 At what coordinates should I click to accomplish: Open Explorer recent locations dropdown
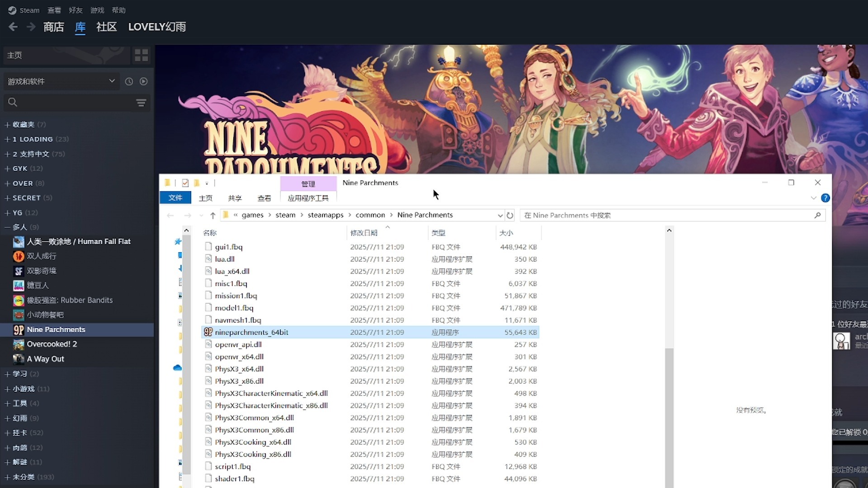point(201,216)
